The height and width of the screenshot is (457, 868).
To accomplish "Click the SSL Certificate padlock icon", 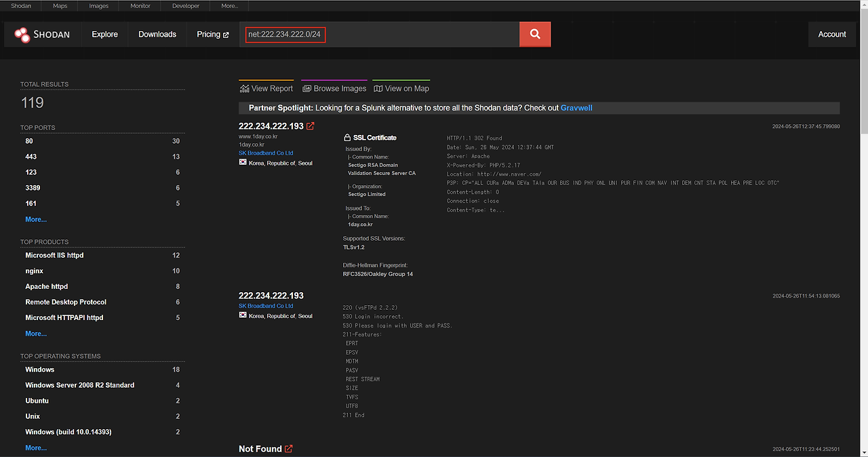I will point(348,138).
